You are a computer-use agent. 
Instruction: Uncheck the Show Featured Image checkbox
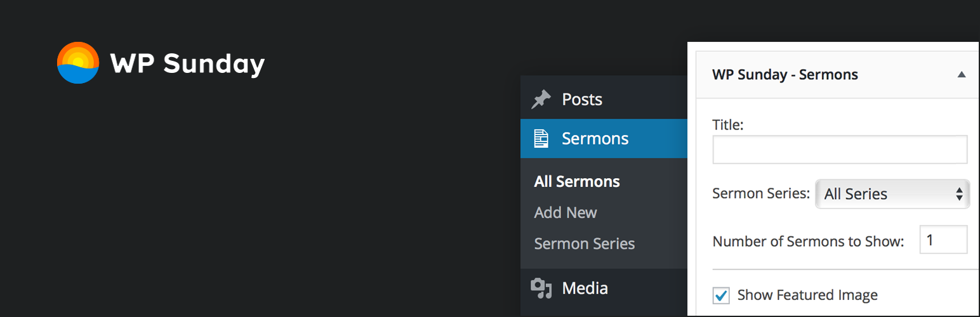click(x=721, y=295)
